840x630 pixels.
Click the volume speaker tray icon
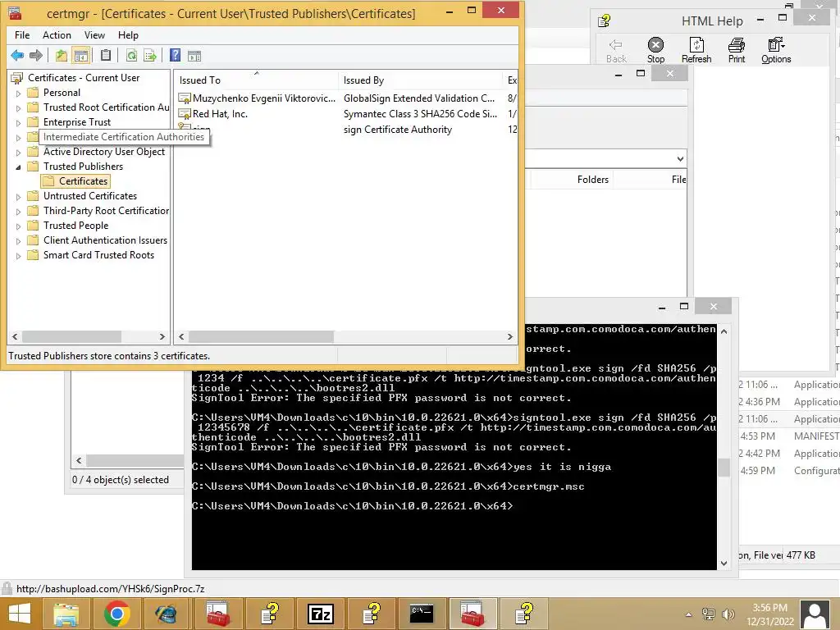pos(728,614)
